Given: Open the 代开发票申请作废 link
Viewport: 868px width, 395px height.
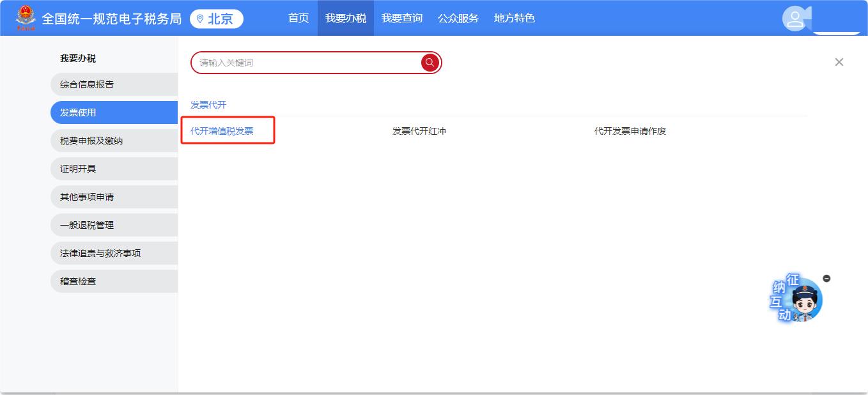Looking at the screenshot, I should tap(630, 131).
